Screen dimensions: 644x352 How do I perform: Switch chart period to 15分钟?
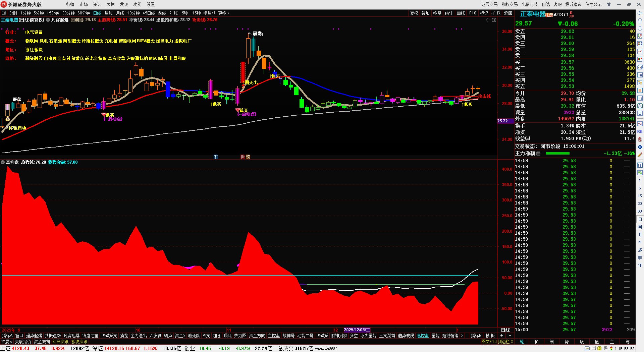(53, 13)
